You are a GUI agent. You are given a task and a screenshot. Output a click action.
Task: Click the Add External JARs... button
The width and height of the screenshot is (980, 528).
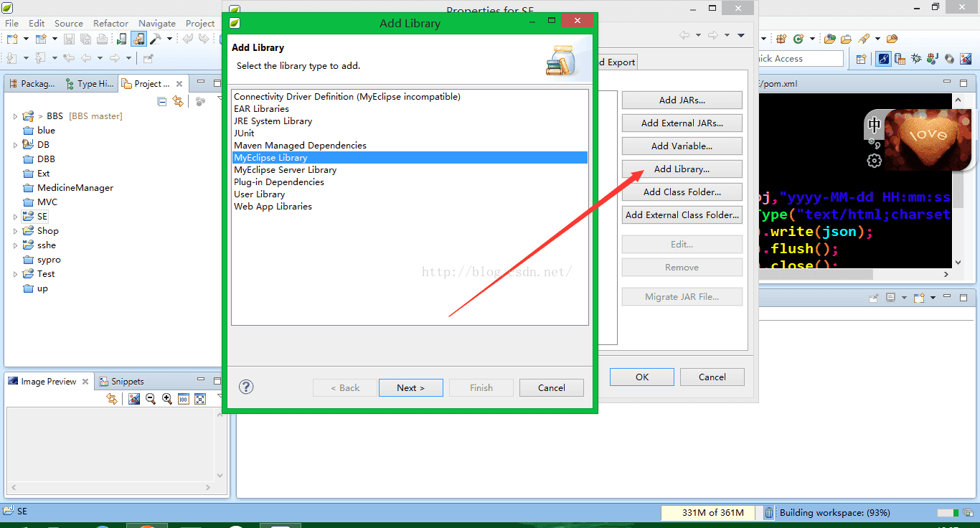(x=682, y=123)
